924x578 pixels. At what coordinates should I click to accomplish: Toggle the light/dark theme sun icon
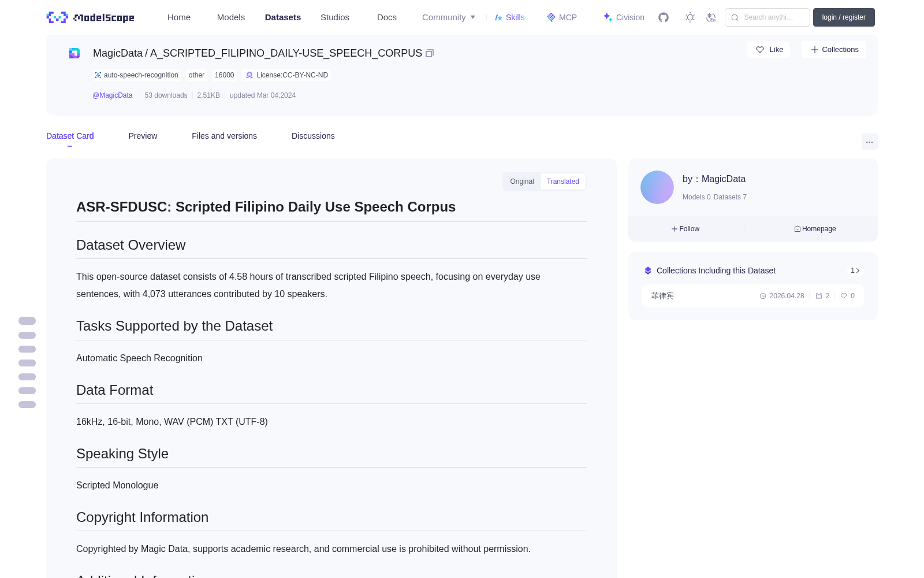point(690,17)
